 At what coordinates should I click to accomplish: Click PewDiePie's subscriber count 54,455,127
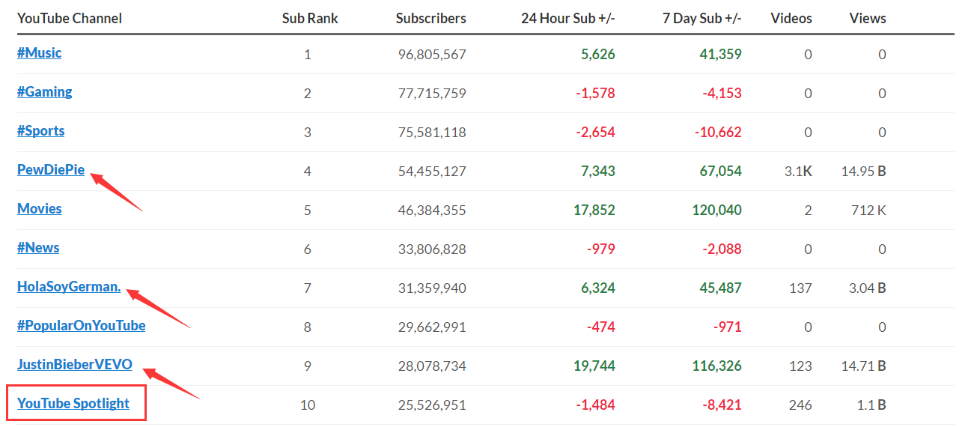tap(432, 172)
